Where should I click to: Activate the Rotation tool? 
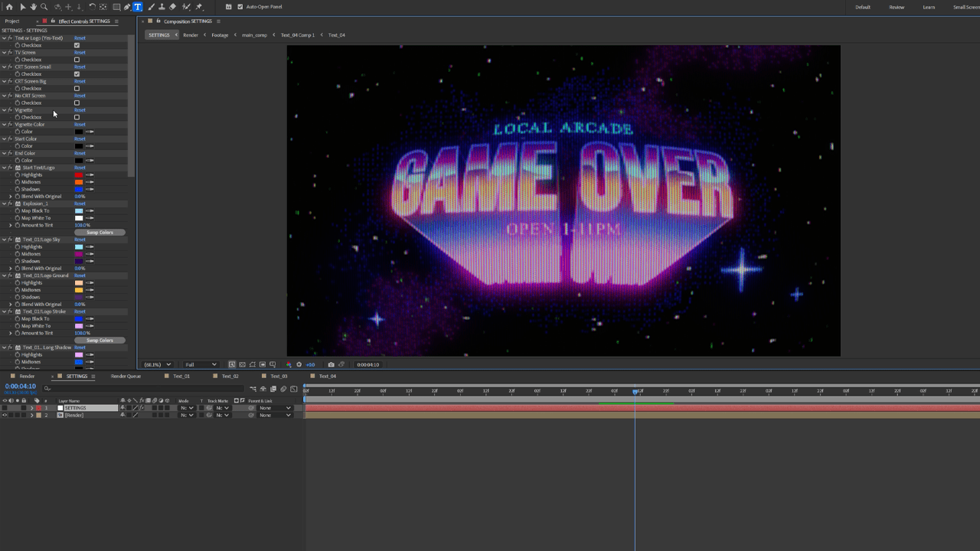coord(92,7)
